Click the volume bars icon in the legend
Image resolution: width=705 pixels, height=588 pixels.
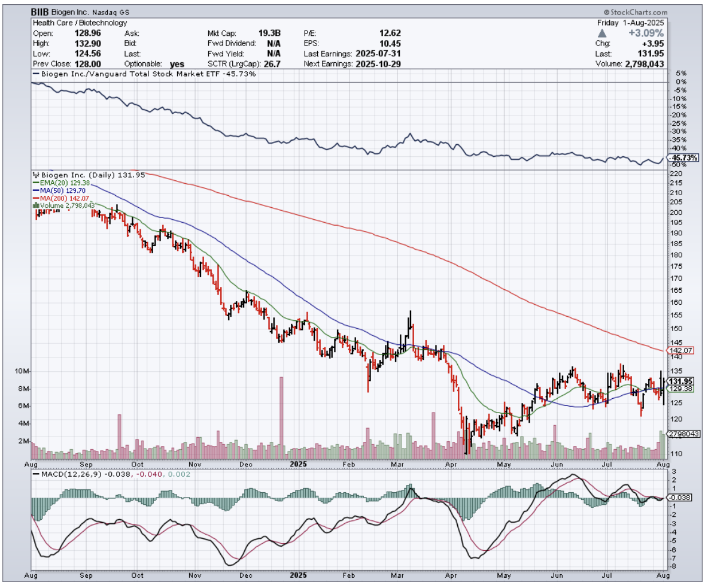click(35, 205)
